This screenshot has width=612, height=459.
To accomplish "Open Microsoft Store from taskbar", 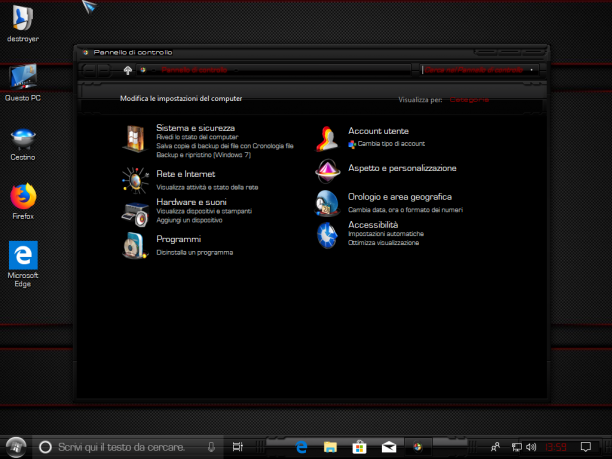I will 359,447.
